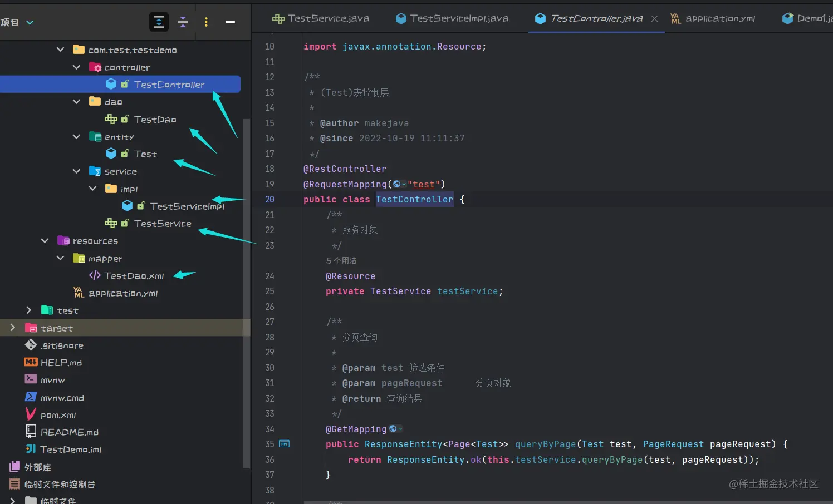Screen dimensions: 833x504
Task: Click the pom.xml Maven icon
Action: point(31,414)
